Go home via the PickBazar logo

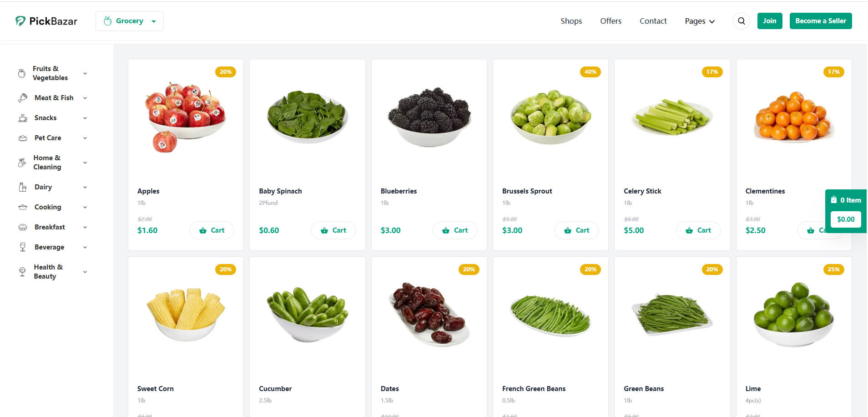[46, 20]
